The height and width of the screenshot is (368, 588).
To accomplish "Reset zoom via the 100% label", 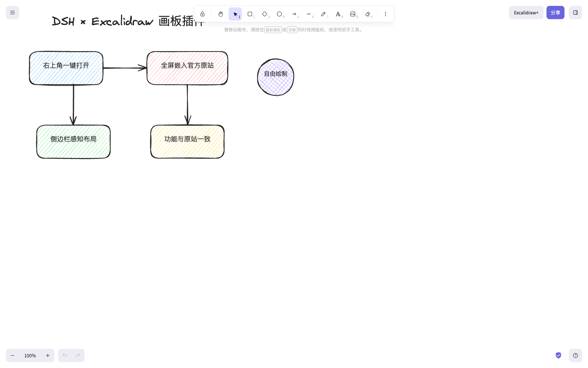I will pyautogui.click(x=30, y=355).
